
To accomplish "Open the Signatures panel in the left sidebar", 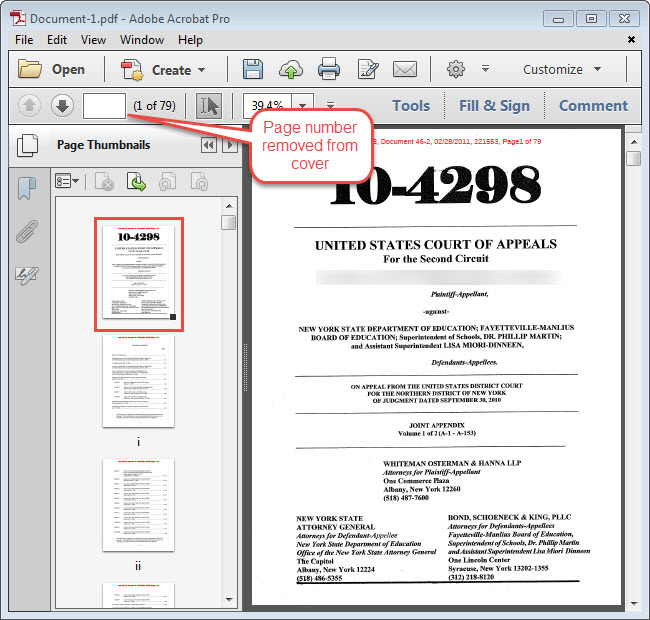I will (27, 276).
